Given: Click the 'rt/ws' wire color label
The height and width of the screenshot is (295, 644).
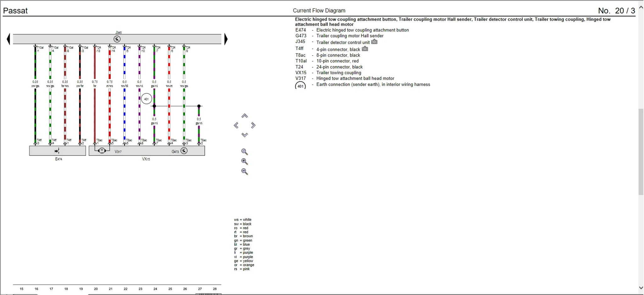Looking at the screenshot, I should point(110,86).
